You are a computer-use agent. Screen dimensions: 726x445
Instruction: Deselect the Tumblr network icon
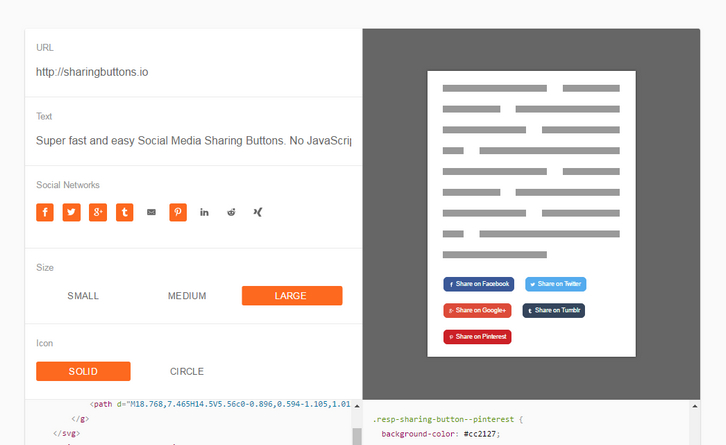point(124,212)
